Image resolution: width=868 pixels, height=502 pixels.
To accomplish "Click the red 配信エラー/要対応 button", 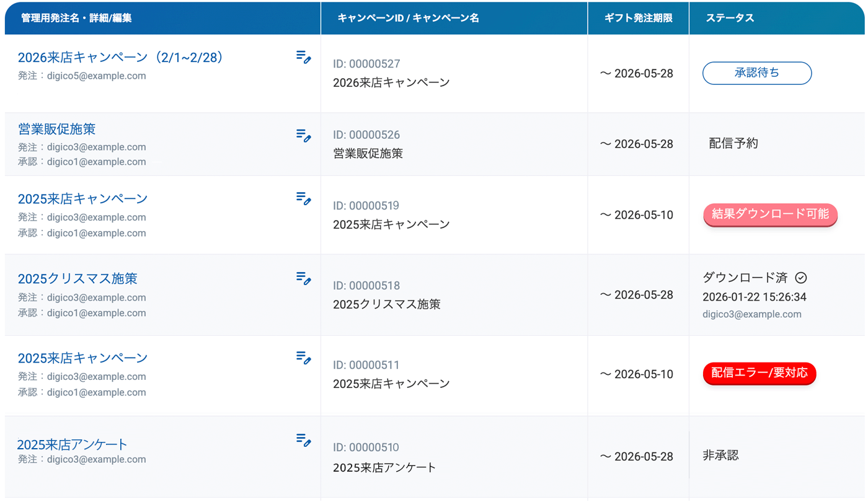I will [759, 373].
